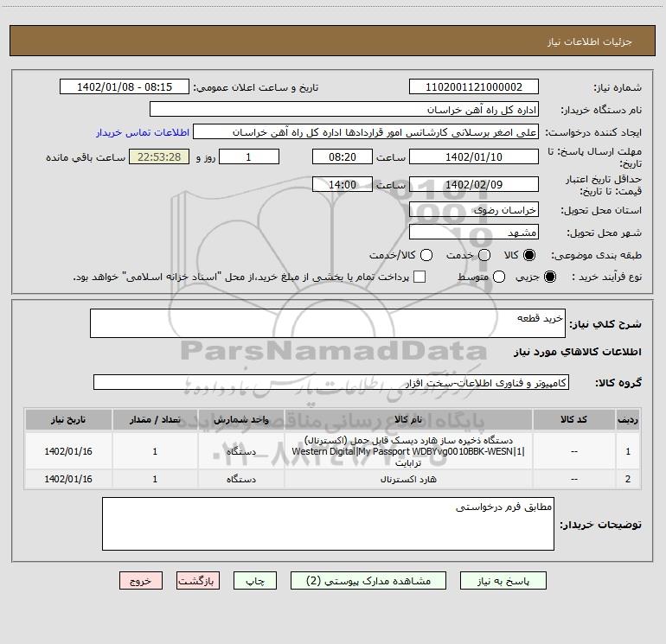Click the پاسخ به نیاز button
Image resolution: width=666 pixels, height=644 pixels.
click(x=503, y=580)
